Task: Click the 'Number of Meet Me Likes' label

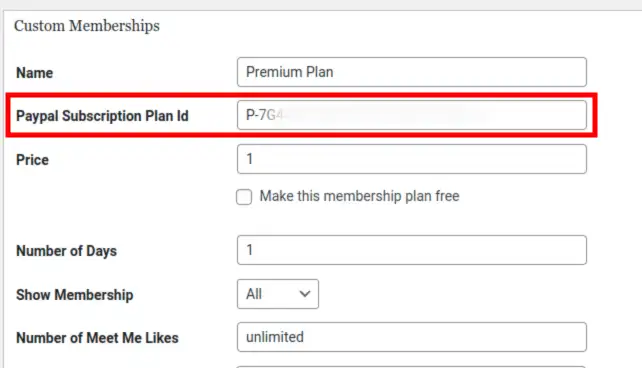Action: (x=97, y=338)
